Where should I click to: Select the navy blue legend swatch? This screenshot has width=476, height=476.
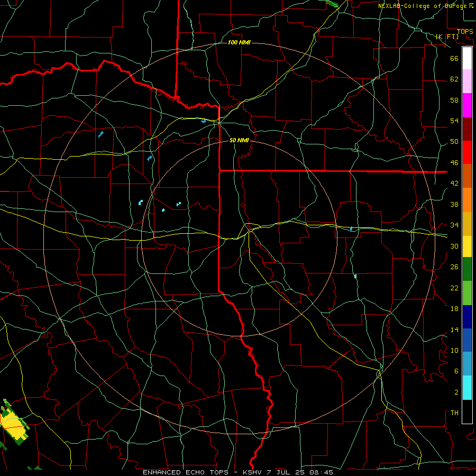[x=467, y=317]
